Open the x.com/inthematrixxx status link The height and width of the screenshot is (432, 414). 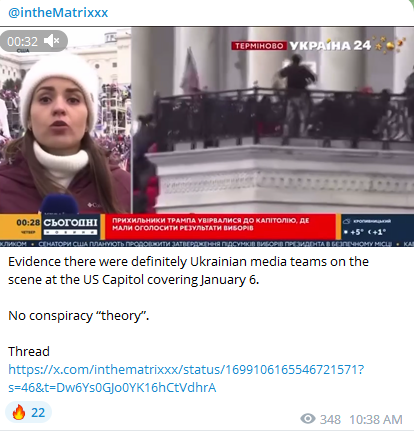pos(186,378)
